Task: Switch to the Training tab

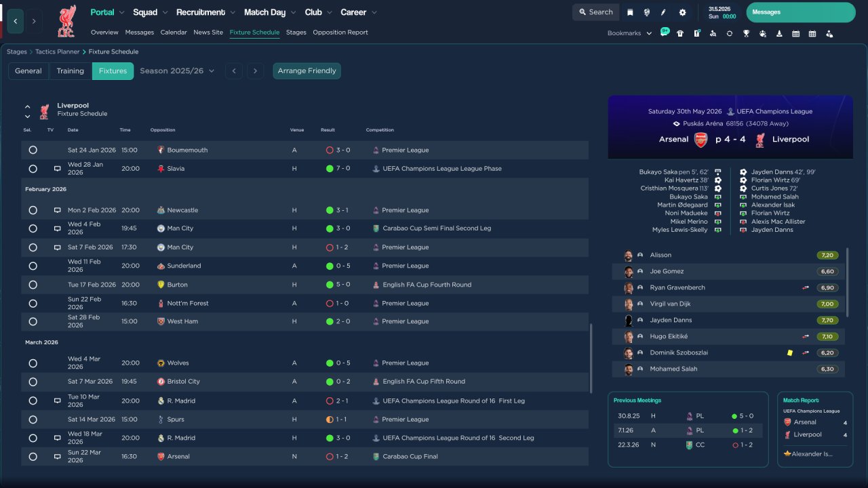Action: (71, 70)
